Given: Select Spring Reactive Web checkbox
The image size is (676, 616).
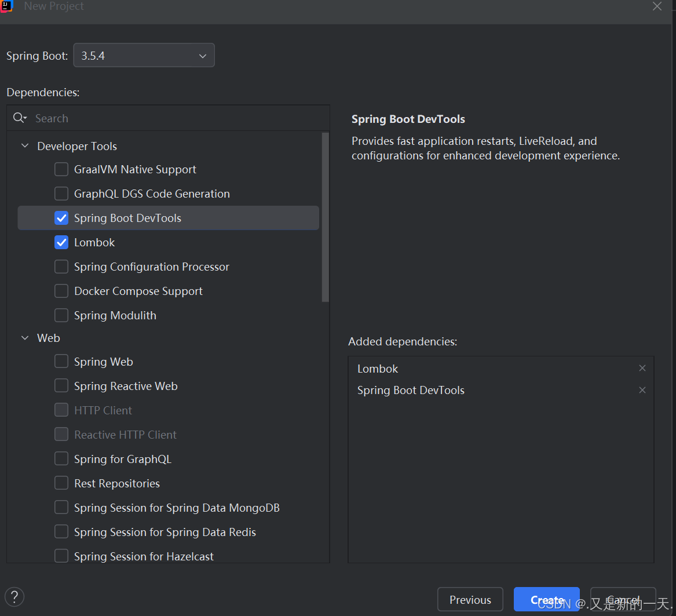Looking at the screenshot, I should point(61,385).
